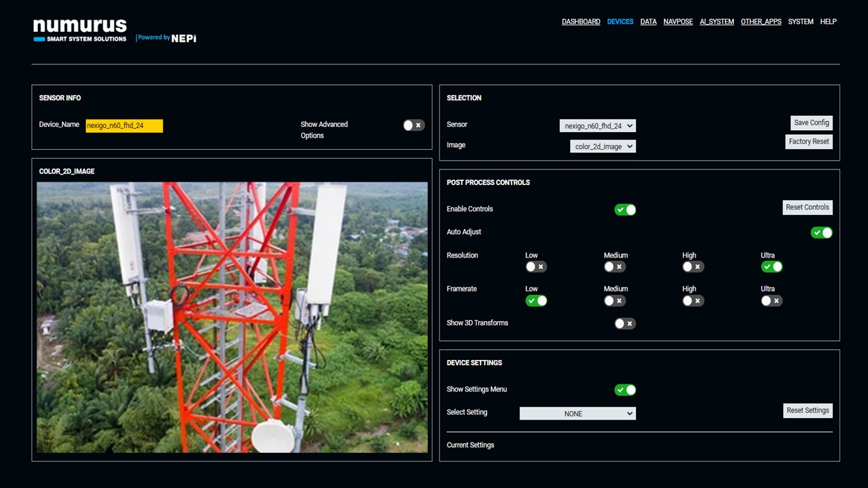
Task: Navigate to NAVPOSE
Action: pos(678,21)
